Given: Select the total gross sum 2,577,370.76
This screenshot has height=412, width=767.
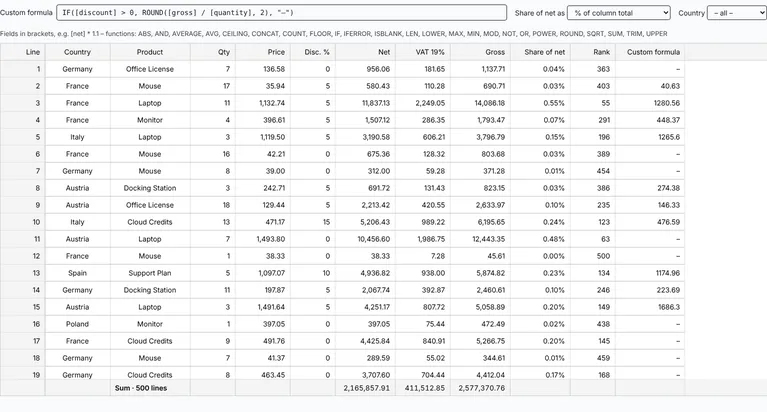Looking at the screenshot, I should click(480, 388).
